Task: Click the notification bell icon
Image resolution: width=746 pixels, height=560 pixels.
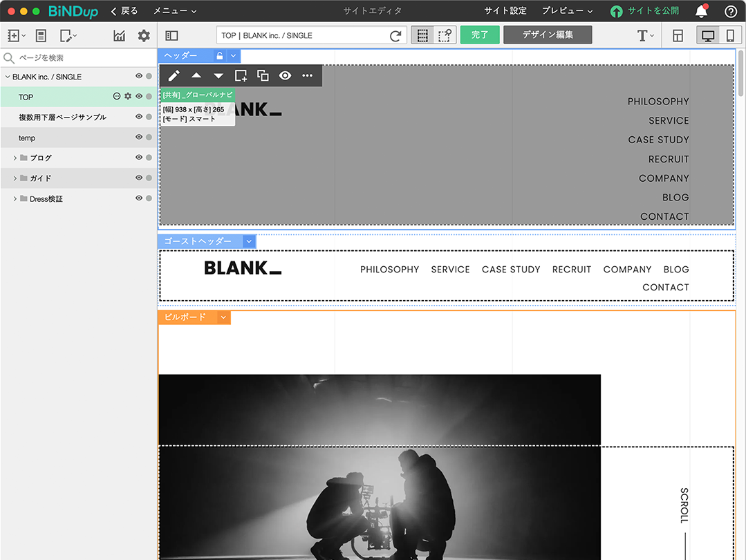Action: point(701,11)
